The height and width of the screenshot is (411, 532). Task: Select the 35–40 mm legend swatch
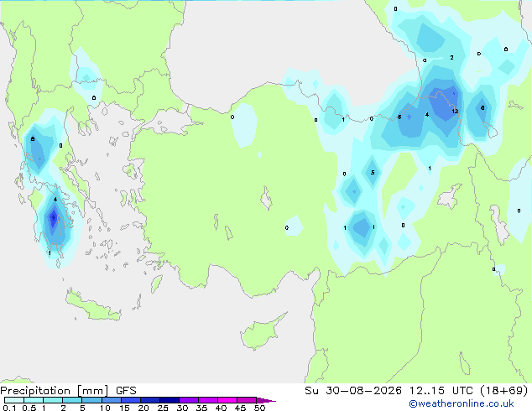(x=208, y=400)
